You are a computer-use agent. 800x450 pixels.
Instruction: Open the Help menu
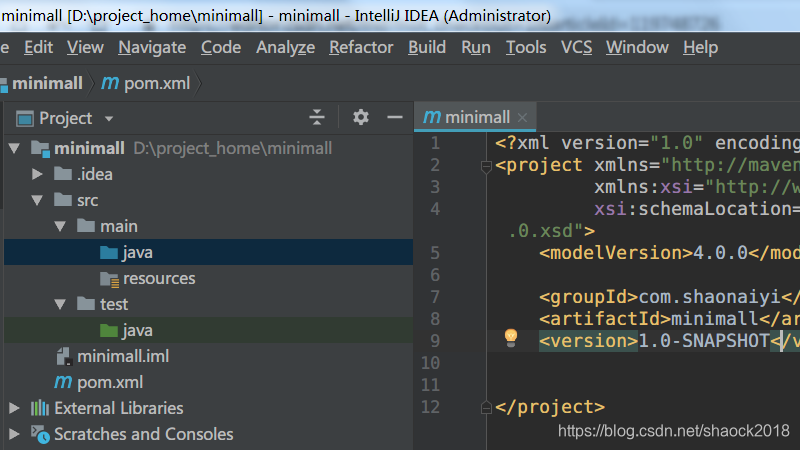701,47
